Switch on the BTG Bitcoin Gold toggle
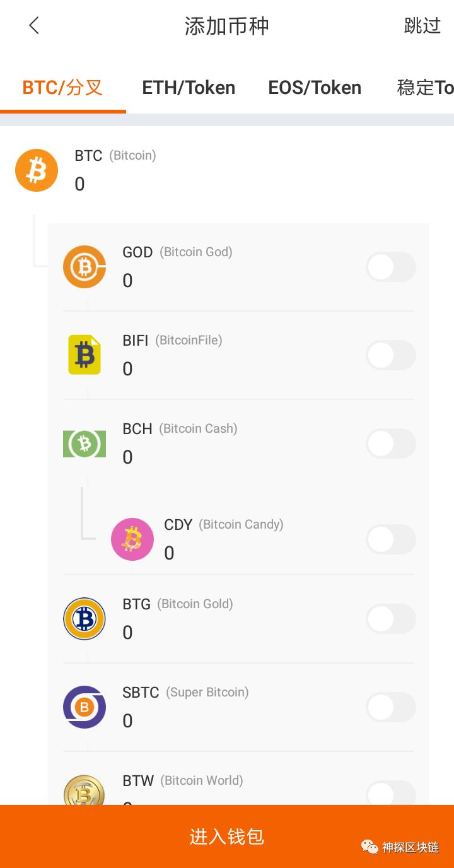 pos(391,619)
